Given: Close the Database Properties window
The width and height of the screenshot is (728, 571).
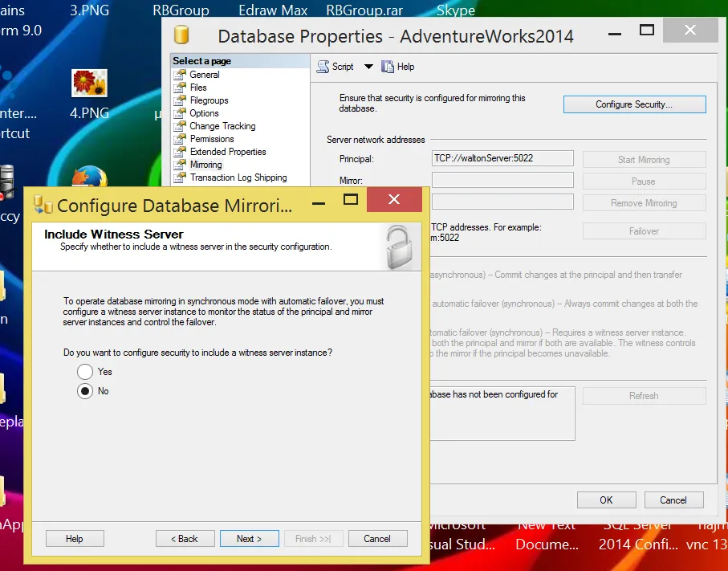Looking at the screenshot, I should pos(690,31).
